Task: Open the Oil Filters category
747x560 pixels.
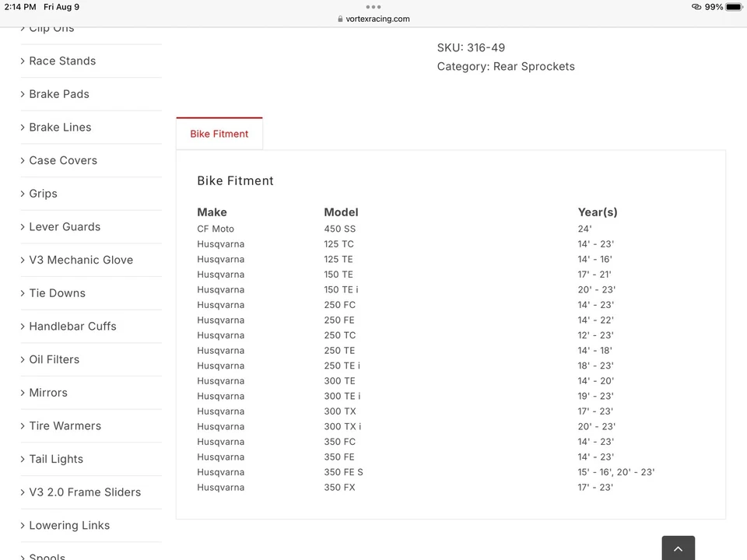Action: pos(54,359)
